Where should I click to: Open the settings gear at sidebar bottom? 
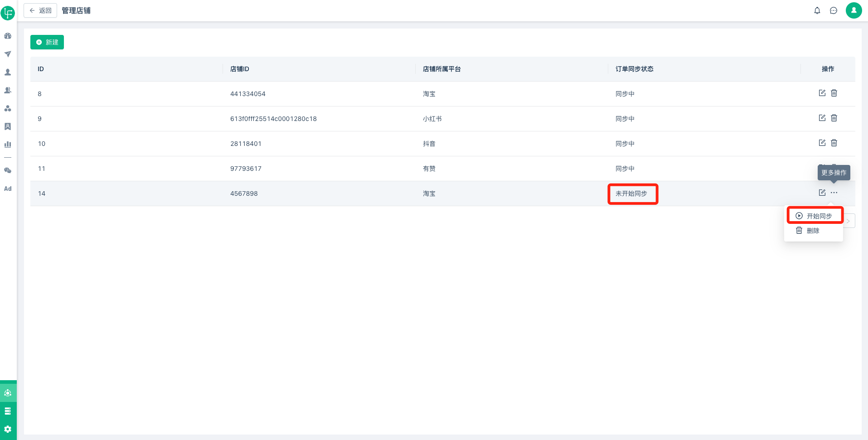tap(8, 429)
